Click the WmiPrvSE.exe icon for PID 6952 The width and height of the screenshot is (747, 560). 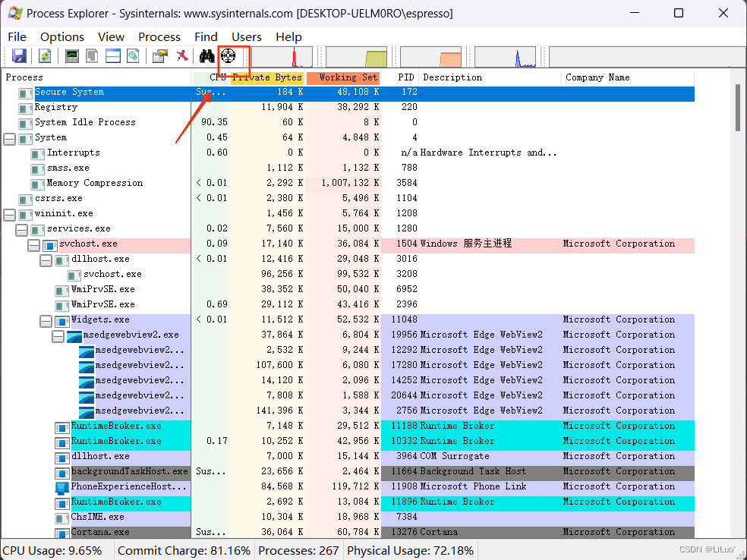pos(62,291)
